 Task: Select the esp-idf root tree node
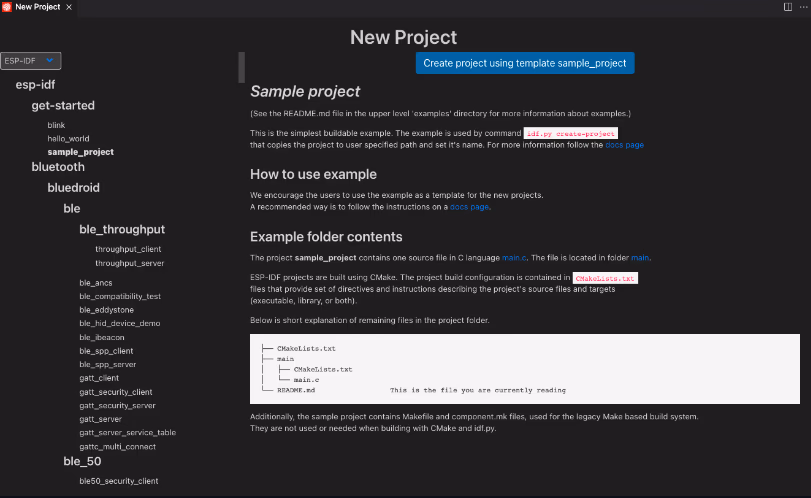pyautogui.click(x=35, y=84)
